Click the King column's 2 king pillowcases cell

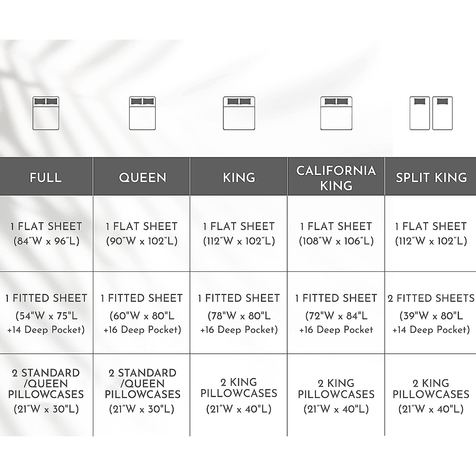pos(239,395)
